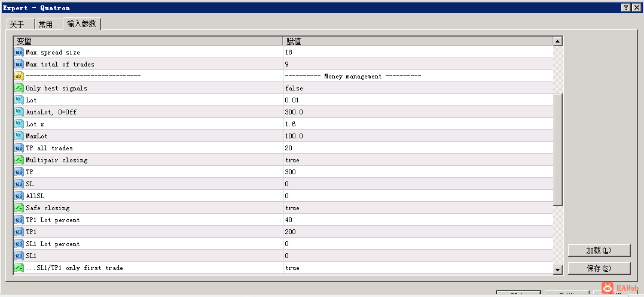Click the integer icon beside AllSL
Screen dimensions: 644x297
pos(19,196)
